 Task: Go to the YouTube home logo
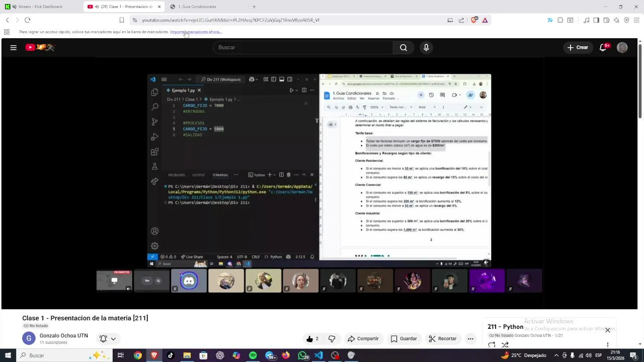point(40,47)
